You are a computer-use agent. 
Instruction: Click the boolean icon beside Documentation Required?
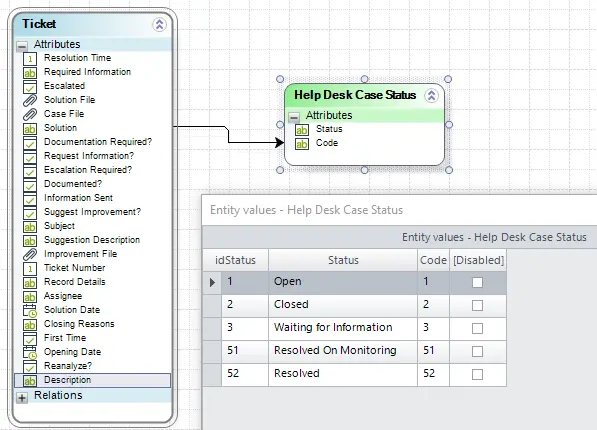coord(30,143)
